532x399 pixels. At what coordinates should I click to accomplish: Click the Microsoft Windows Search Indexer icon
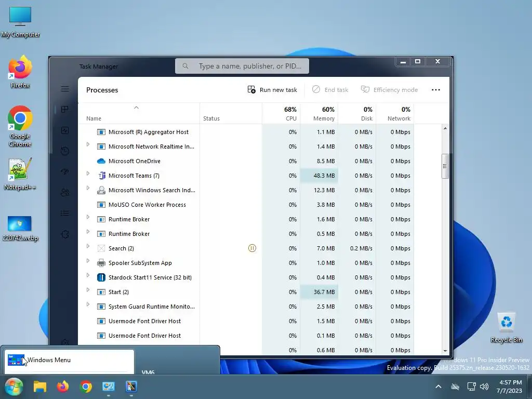[x=101, y=190]
